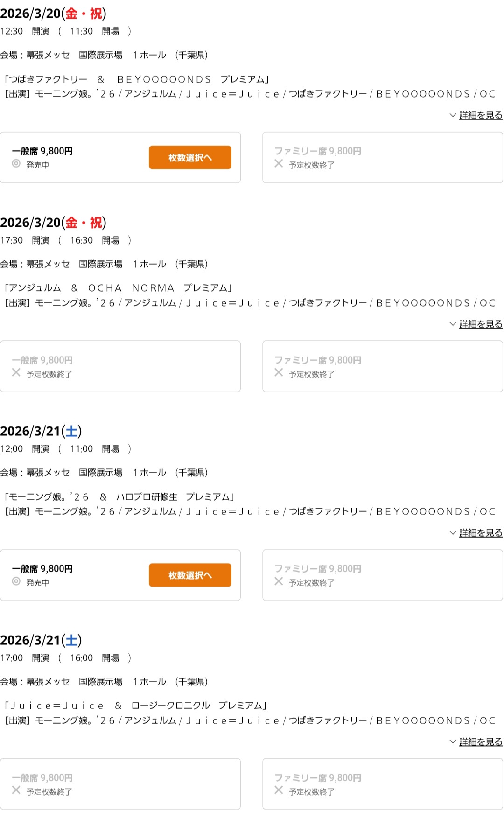Click X icon on 3/20 12:30 ファミリー席
The height and width of the screenshot is (818, 504).
tap(279, 163)
